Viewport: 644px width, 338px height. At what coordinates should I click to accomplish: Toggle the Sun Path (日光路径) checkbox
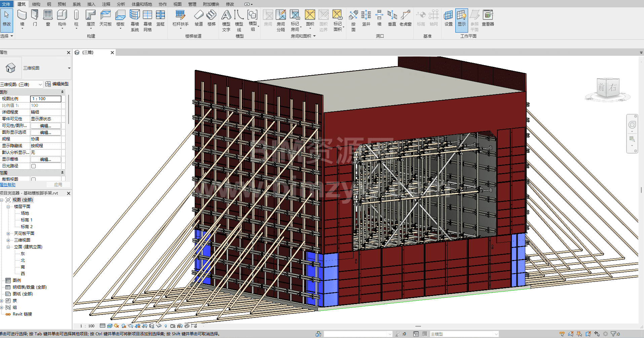coord(34,166)
